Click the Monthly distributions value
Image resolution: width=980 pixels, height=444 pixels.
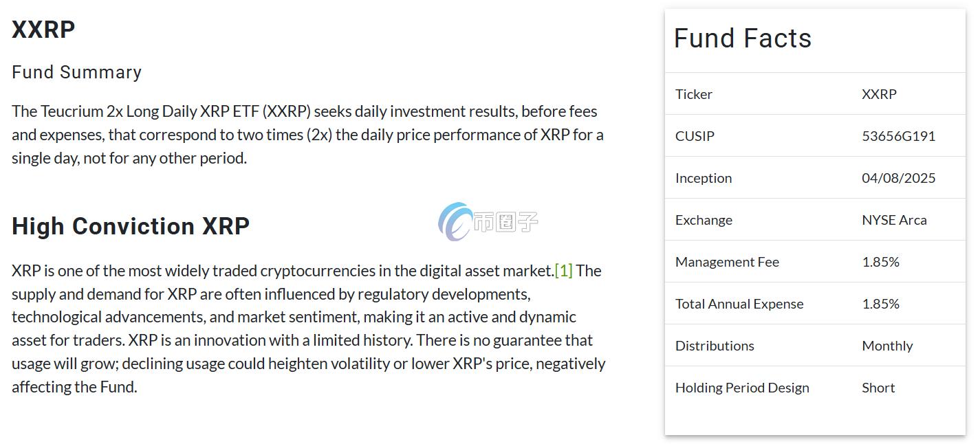(887, 346)
